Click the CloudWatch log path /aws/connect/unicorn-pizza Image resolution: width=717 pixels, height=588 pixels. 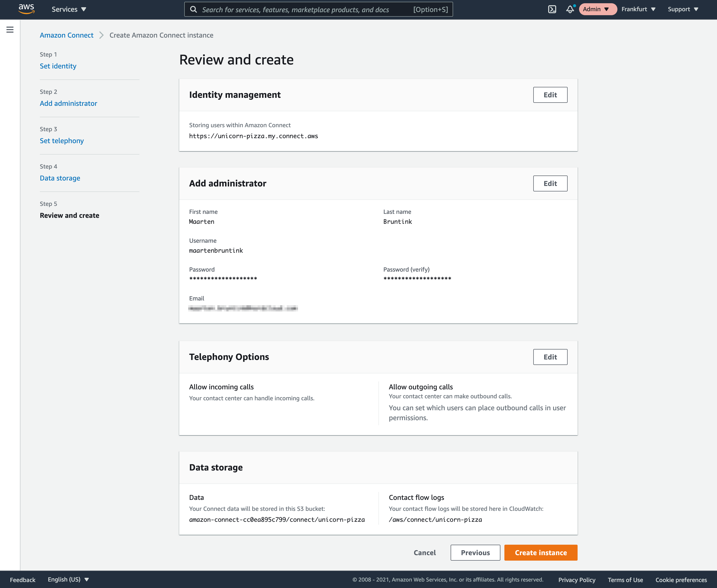pyautogui.click(x=435, y=520)
